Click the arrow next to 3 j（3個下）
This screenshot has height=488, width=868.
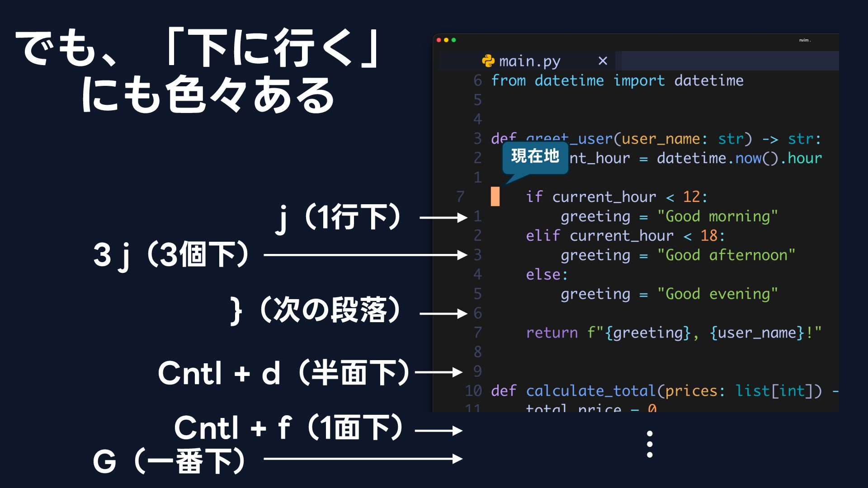coord(365,255)
